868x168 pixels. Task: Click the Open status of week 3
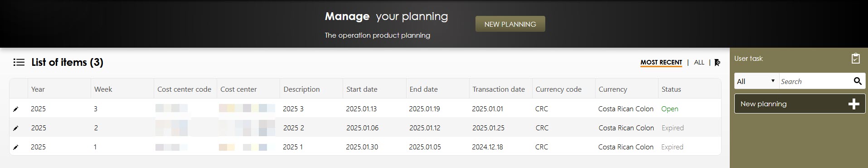pos(669,109)
